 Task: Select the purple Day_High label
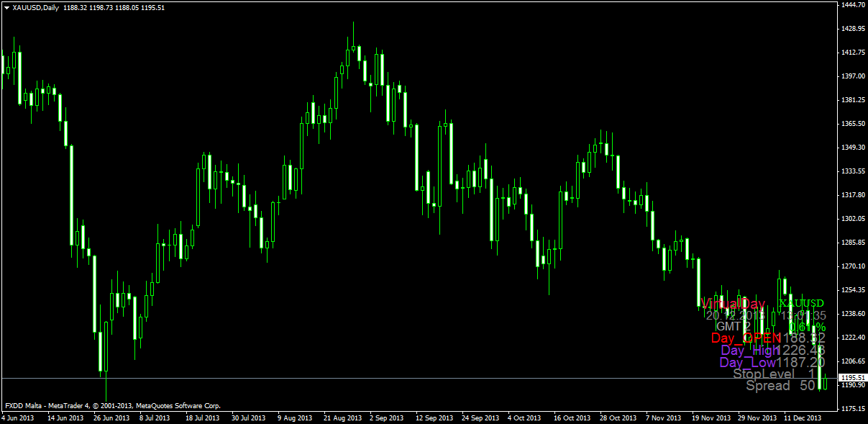749,351
